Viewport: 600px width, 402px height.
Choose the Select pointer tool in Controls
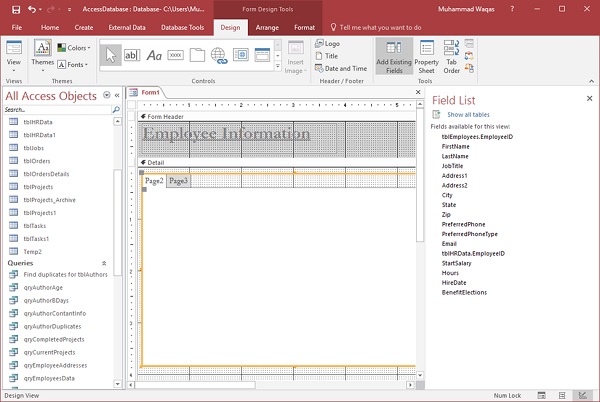tap(110, 55)
